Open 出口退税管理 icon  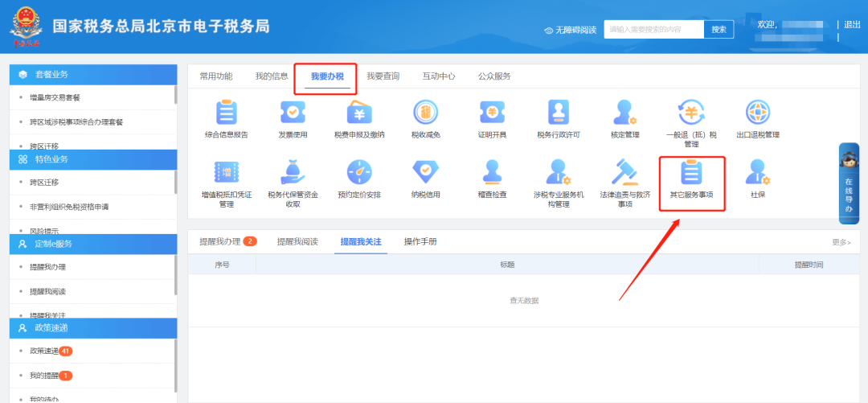[758, 113]
